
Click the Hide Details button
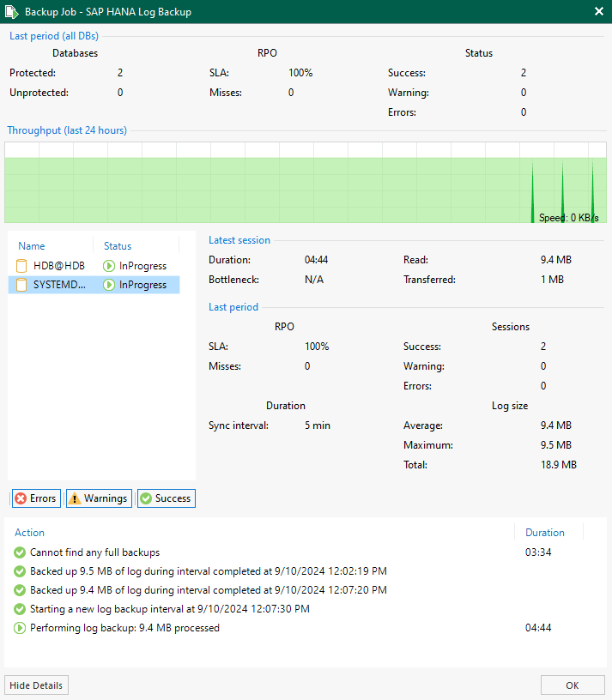(36, 685)
